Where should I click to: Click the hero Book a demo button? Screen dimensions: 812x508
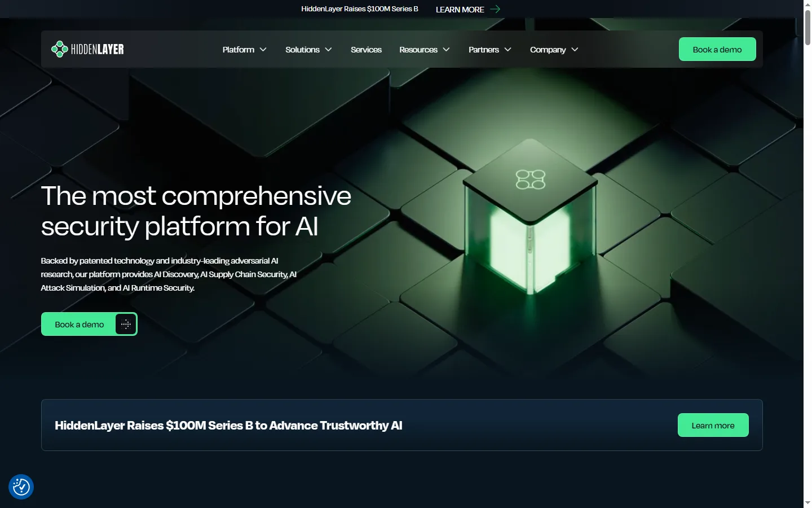pyautogui.click(x=89, y=324)
